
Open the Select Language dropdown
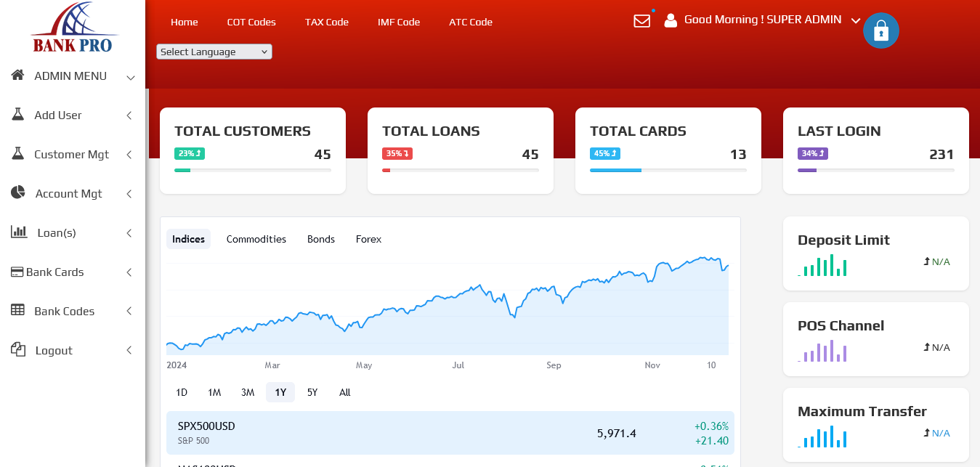point(214,52)
